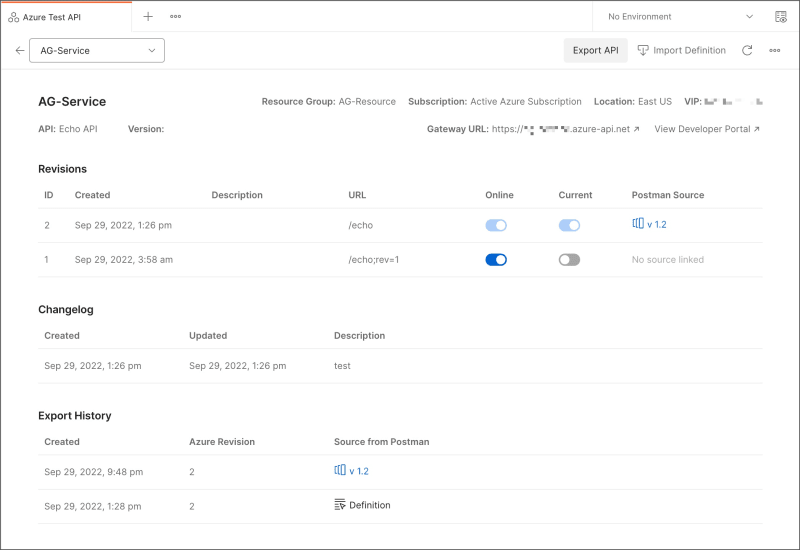This screenshot has width=800, height=550.
Task: Click the back arrow icon
Action: (20, 50)
